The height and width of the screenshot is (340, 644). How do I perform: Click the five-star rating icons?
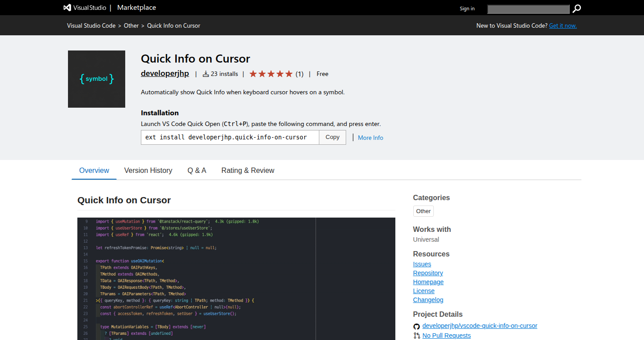click(271, 74)
